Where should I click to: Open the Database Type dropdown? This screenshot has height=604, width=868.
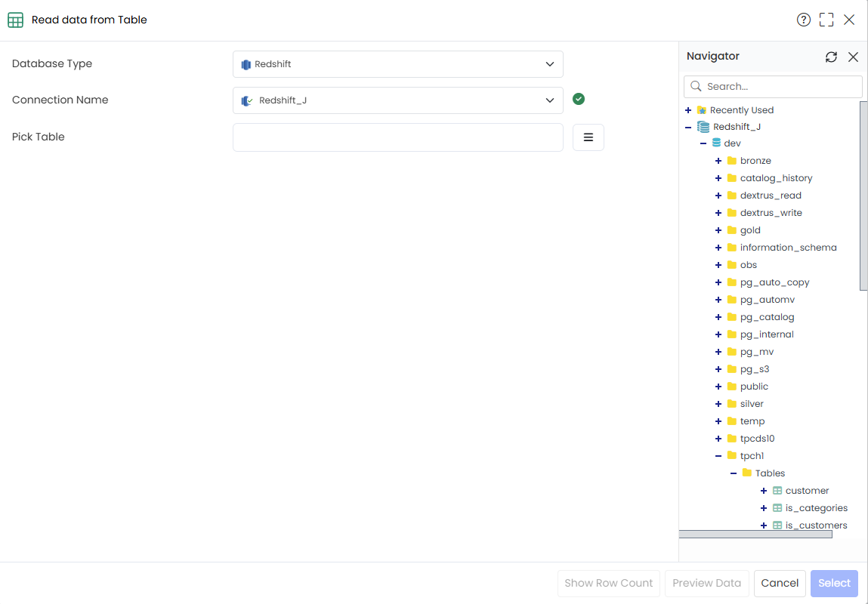(398, 64)
